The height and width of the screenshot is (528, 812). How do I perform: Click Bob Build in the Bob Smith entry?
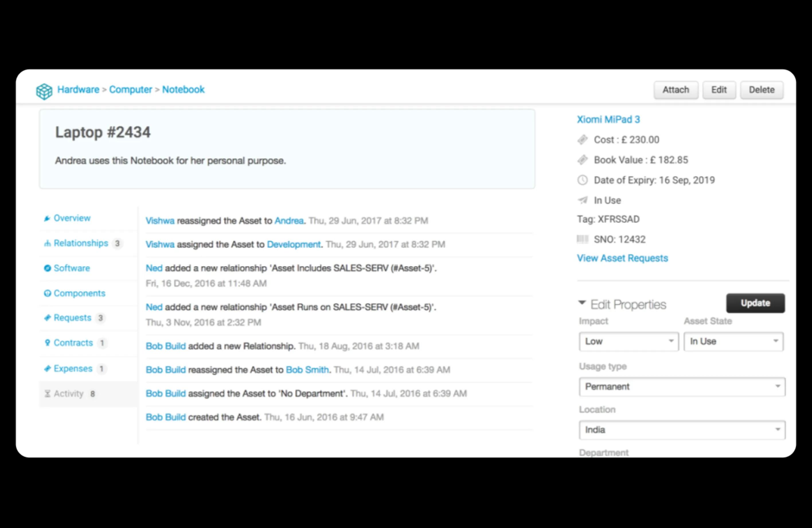point(166,370)
